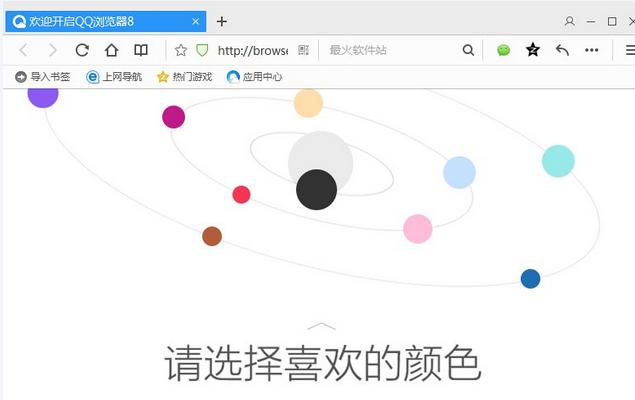
Task: Open the three-dot more tools menu
Action: [592, 50]
